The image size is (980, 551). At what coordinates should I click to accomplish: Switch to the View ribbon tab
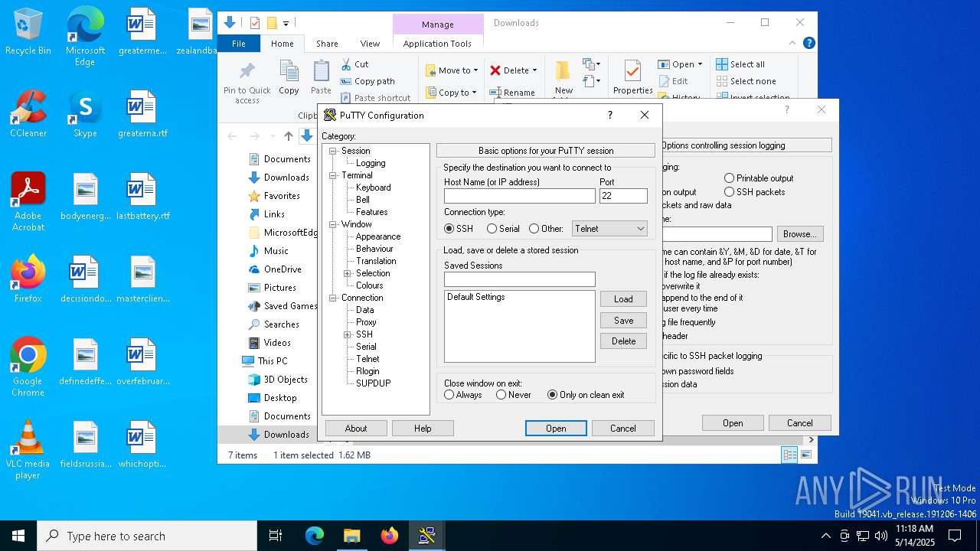point(370,44)
